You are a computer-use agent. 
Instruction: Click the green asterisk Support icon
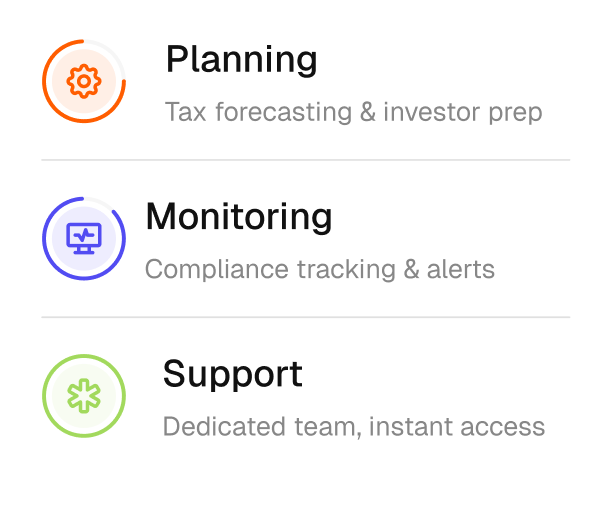pos(84,396)
